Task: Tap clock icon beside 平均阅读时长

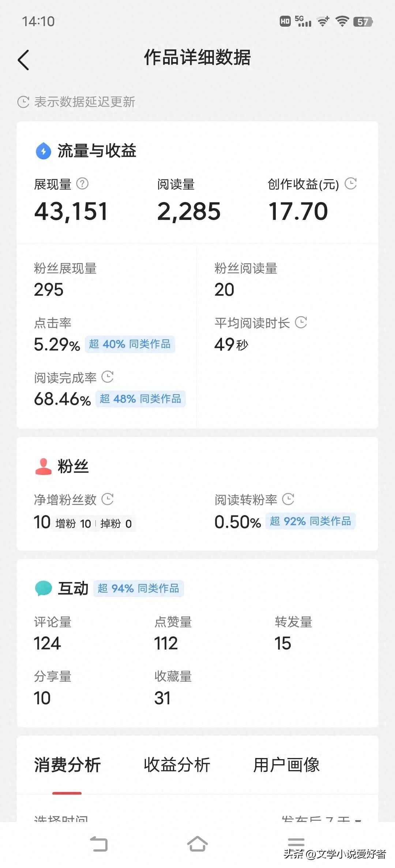Action: (301, 322)
